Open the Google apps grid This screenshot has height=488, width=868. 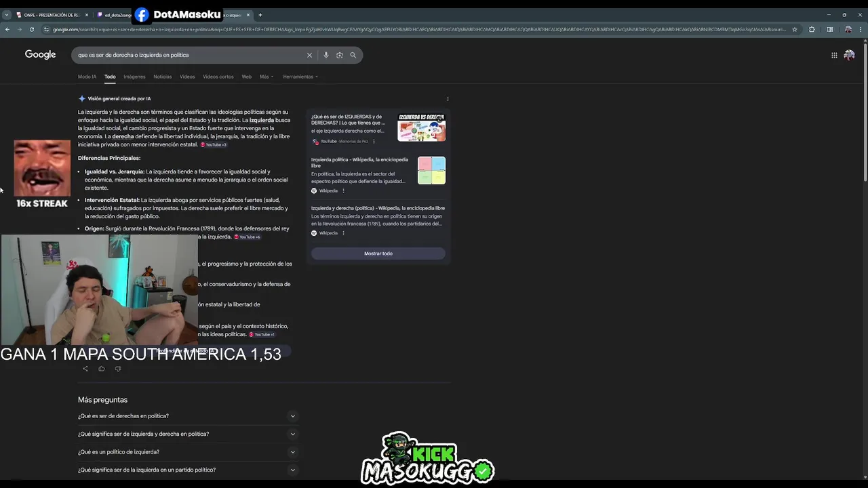[x=834, y=55]
